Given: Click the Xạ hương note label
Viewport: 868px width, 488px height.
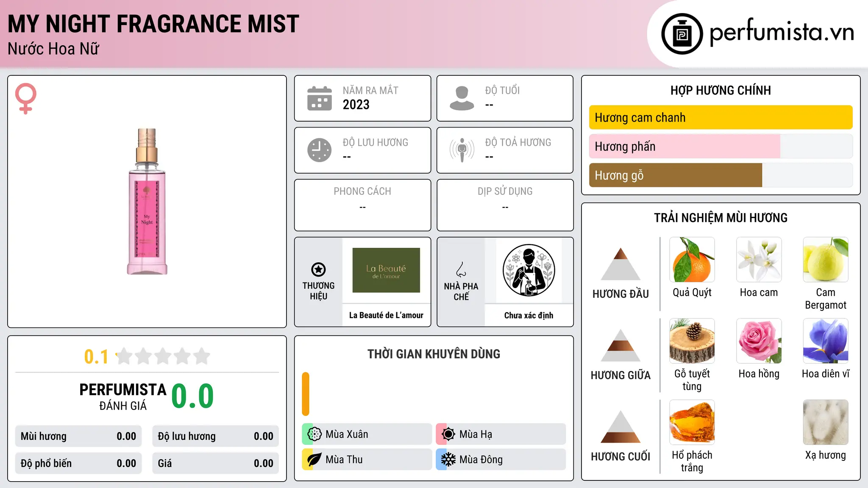Looking at the screenshot, I should point(826,455).
